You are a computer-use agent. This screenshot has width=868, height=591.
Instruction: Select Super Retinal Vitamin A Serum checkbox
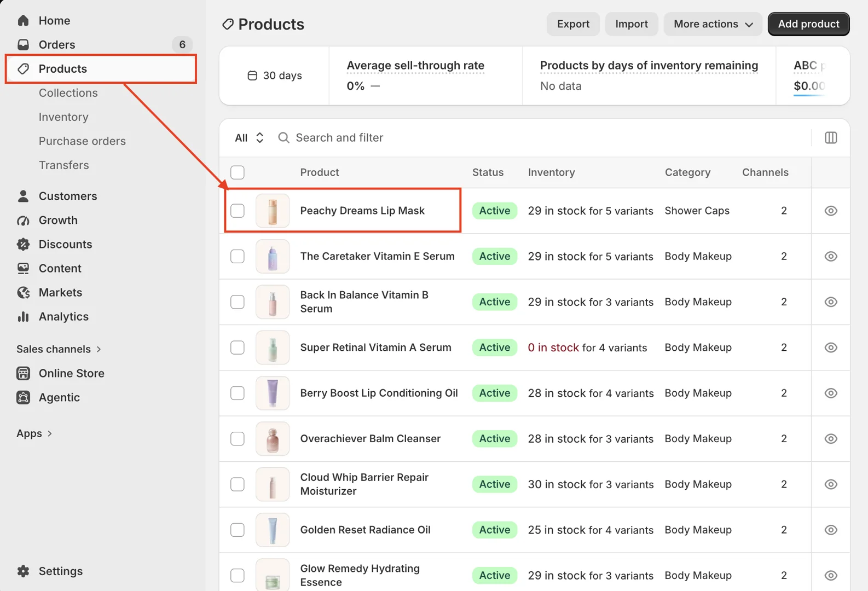[x=238, y=347]
